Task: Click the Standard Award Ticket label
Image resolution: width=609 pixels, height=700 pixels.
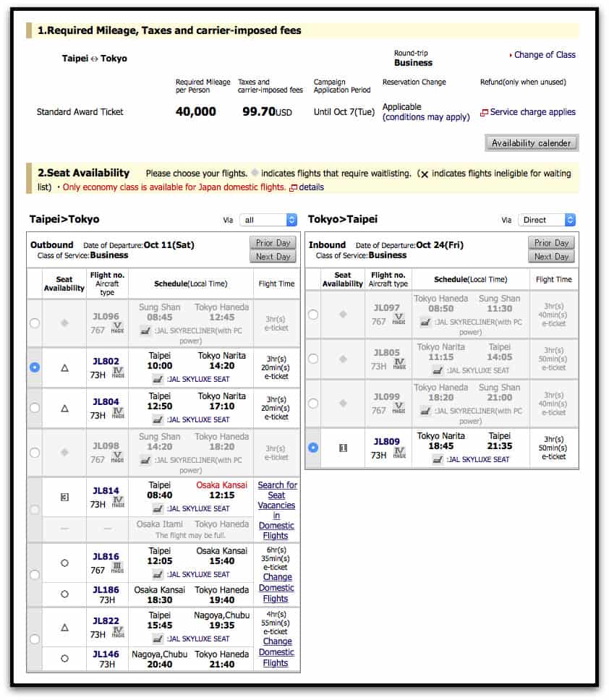Action: tap(80, 112)
